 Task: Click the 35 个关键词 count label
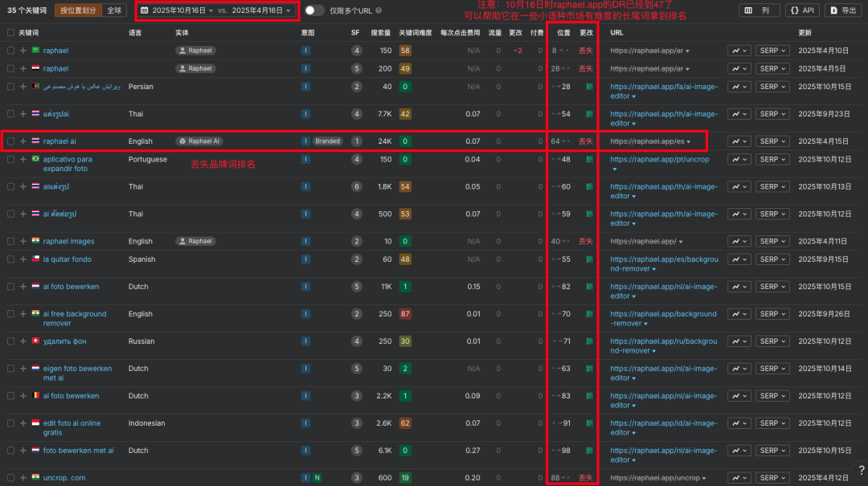(27, 10)
